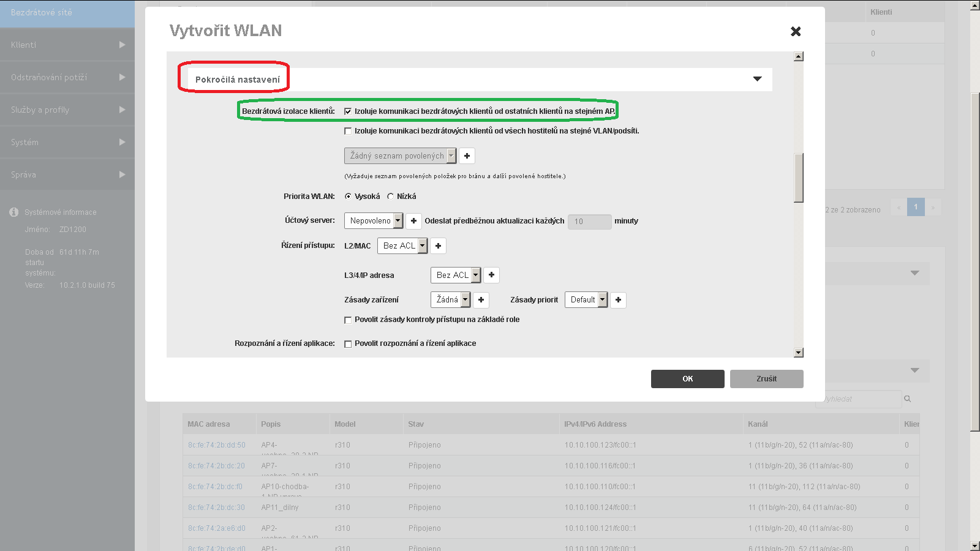Enable role-based access control policy checkbox
The image size is (980, 551).
point(348,320)
